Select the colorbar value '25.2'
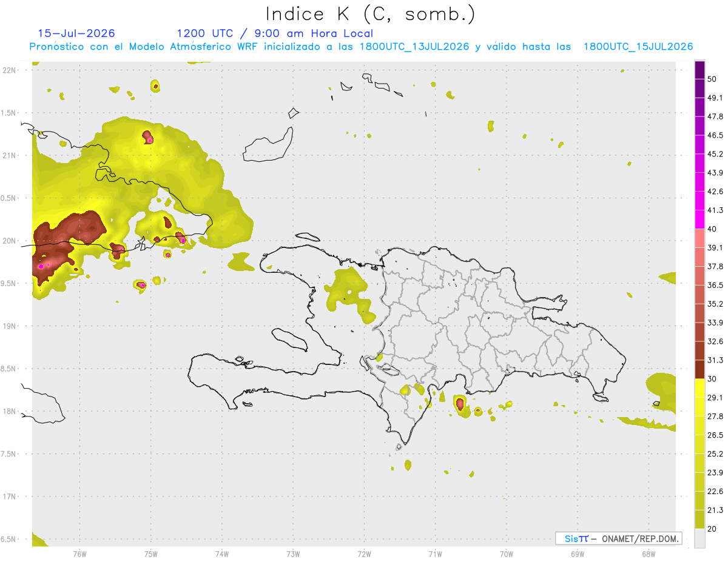 click(715, 453)
